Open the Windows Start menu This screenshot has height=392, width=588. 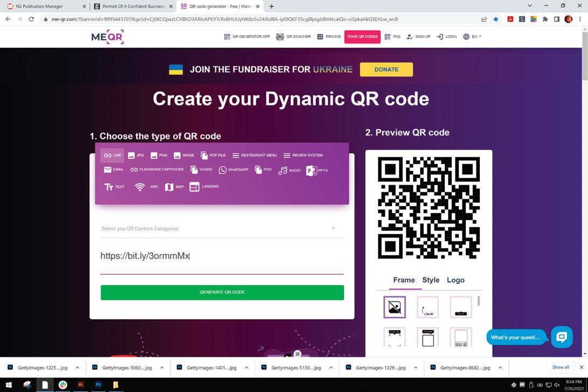click(9, 385)
